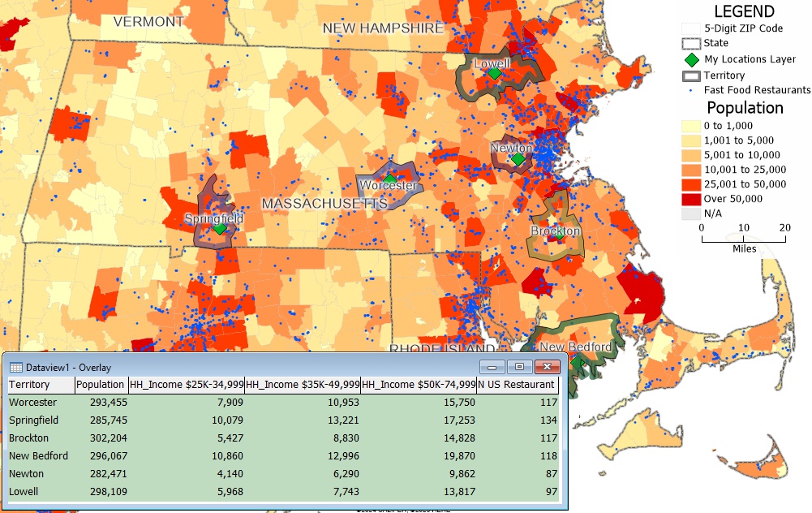812x513 pixels.
Task: Click the '0 to 1,000' population swatch
Action: pyautogui.click(x=690, y=126)
